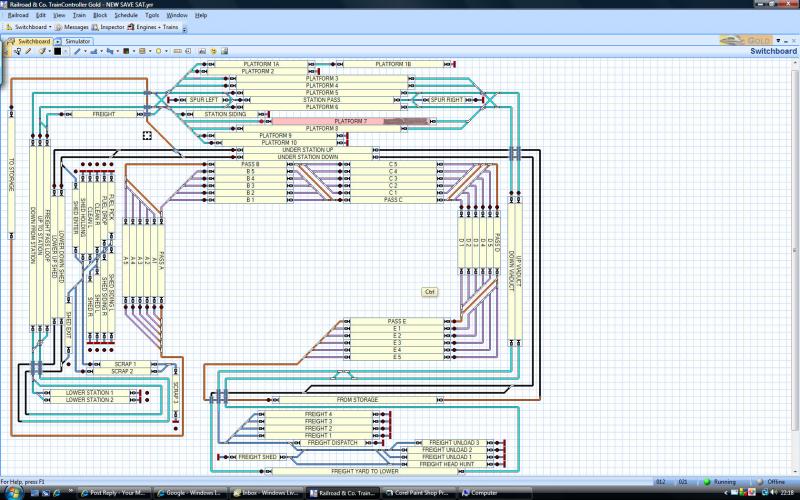800x500 pixels.
Task: Select the FREIGHT DISPATCH block
Action: (x=332, y=442)
